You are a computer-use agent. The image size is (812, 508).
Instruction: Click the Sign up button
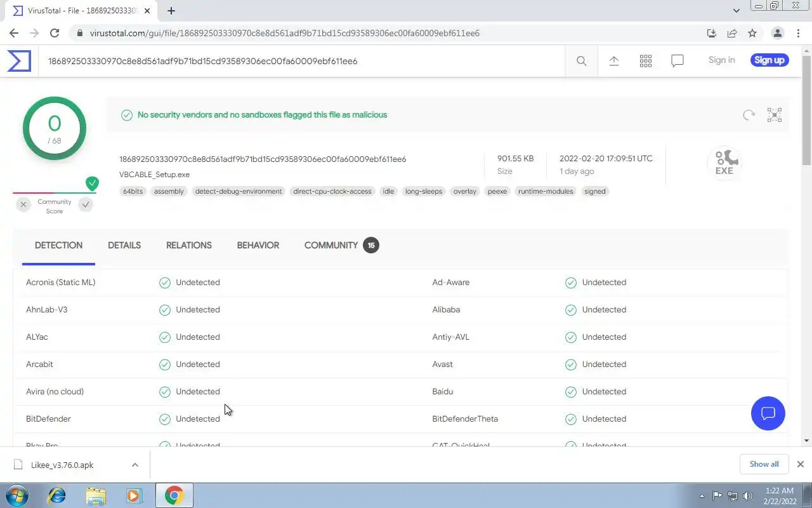(x=769, y=60)
